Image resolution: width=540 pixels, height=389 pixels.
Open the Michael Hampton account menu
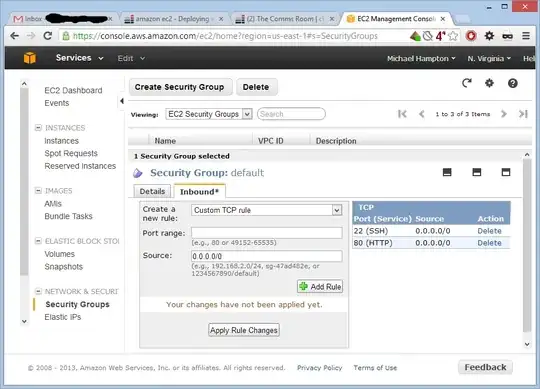tap(421, 59)
